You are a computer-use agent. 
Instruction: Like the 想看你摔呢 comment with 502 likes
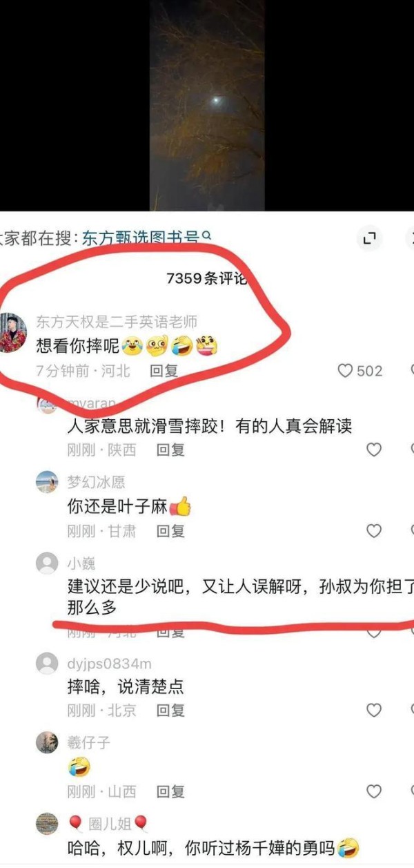(345, 371)
